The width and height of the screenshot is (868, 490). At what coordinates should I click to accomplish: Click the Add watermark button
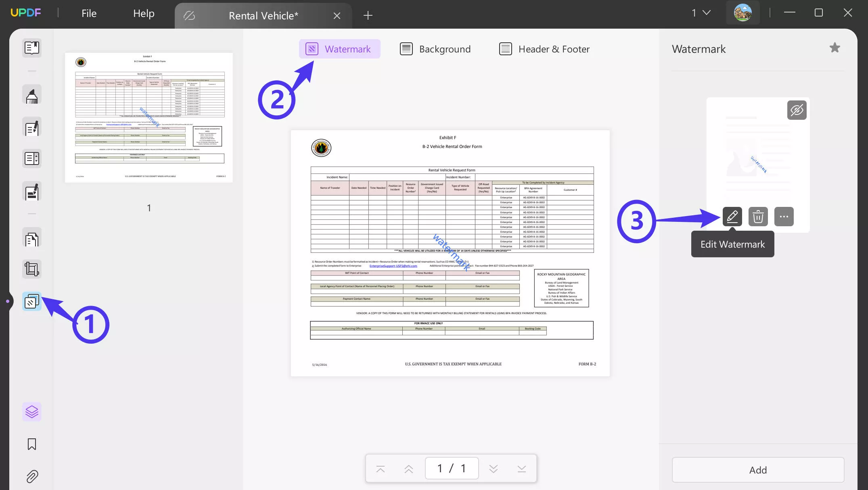tap(758, 470)
